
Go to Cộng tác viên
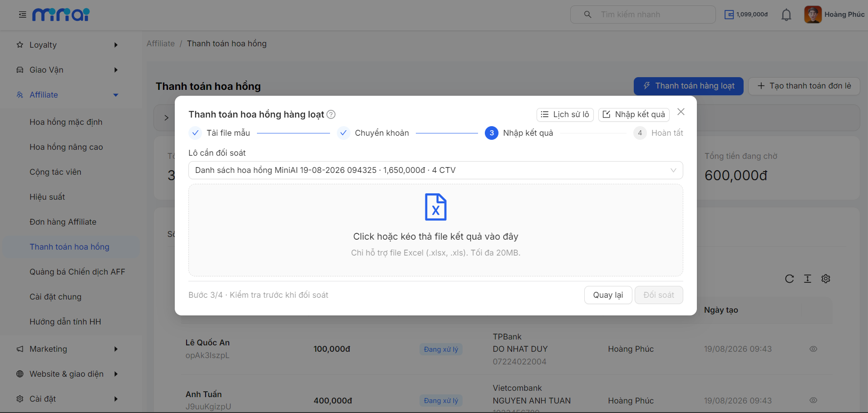click(x=55, y=172)
